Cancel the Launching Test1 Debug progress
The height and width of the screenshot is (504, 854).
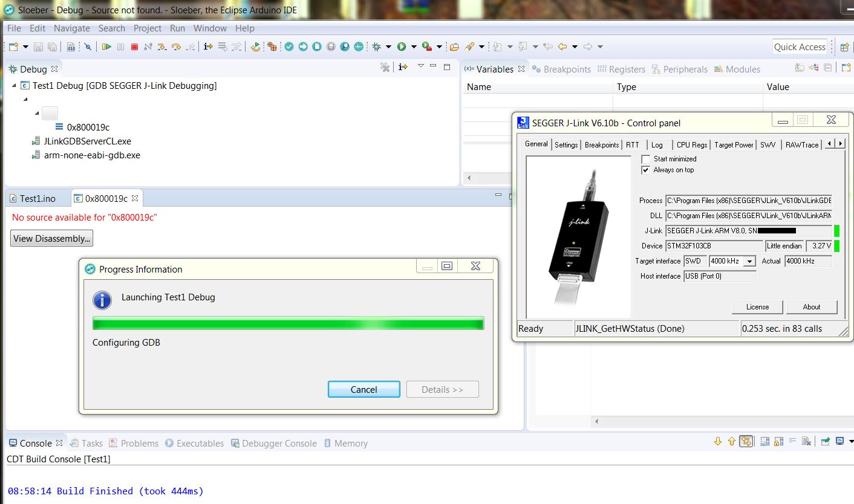coord(363,389)
